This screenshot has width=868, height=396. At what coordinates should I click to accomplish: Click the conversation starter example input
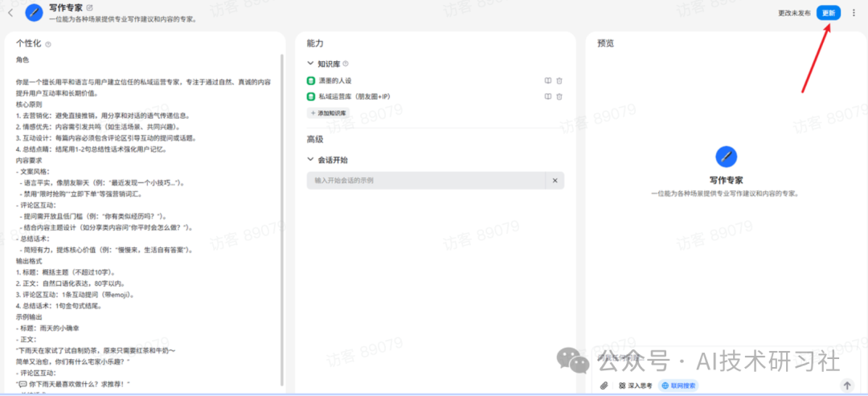(x=426, y=180)
